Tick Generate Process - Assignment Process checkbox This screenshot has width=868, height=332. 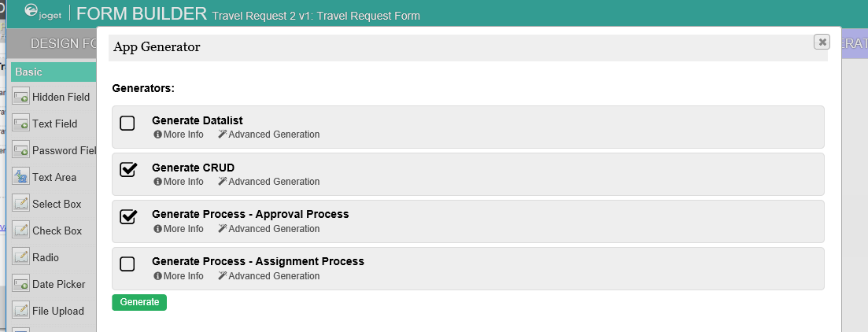127,264
